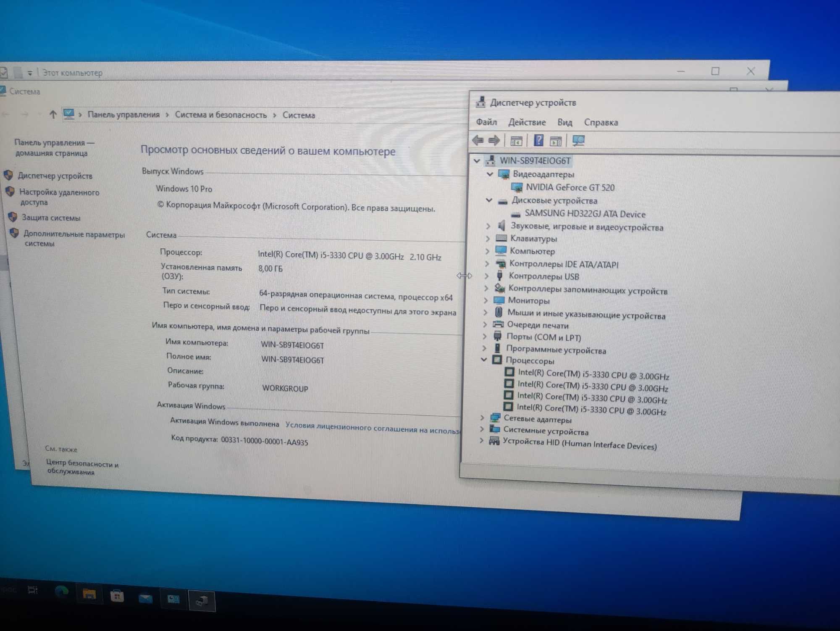Click the Mail icon on taskbar
The image size is (840, 631).
tap(145, 598)
